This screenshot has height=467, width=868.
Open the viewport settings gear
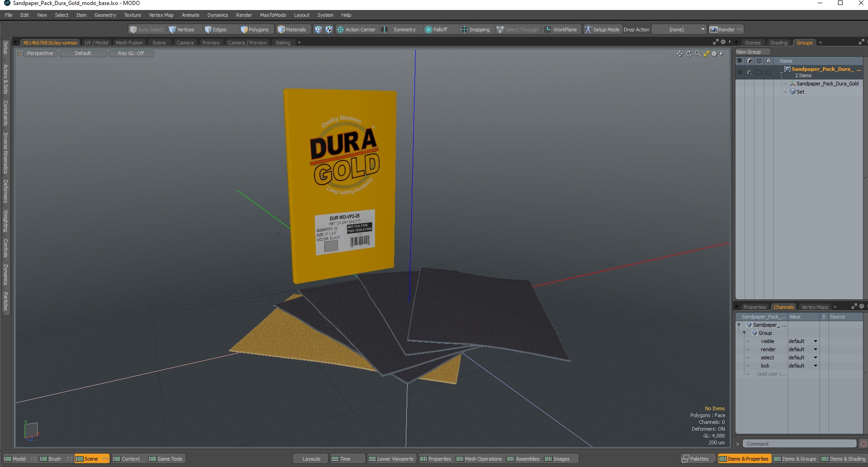coord(714,54)
